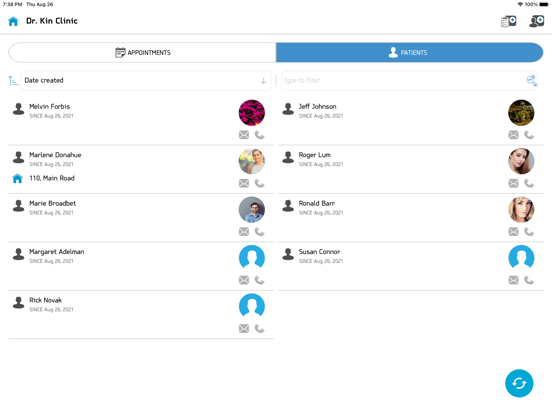Check the Wi-Fi indicator in status bar
Image resolution: width=552 pixels, height=414 pixels.
(520, 4)
